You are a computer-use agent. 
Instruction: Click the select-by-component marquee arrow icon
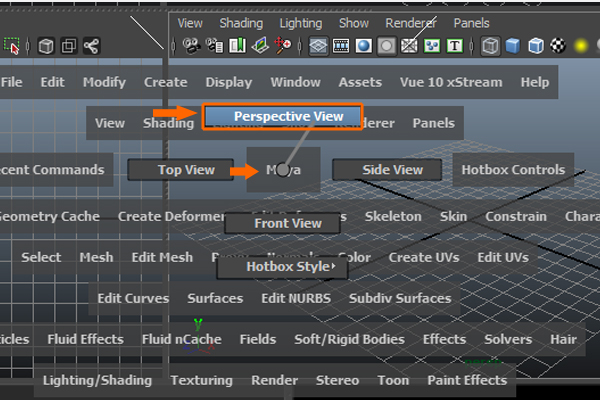click(11, 46)
